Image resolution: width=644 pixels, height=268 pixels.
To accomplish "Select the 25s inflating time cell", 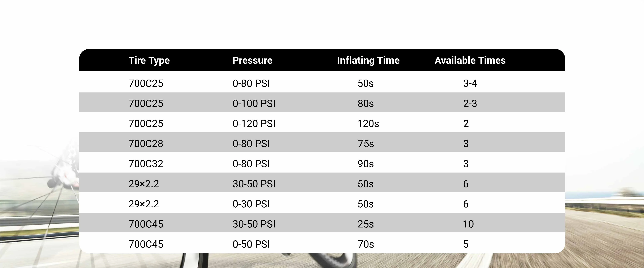I will tap(365, 224).
